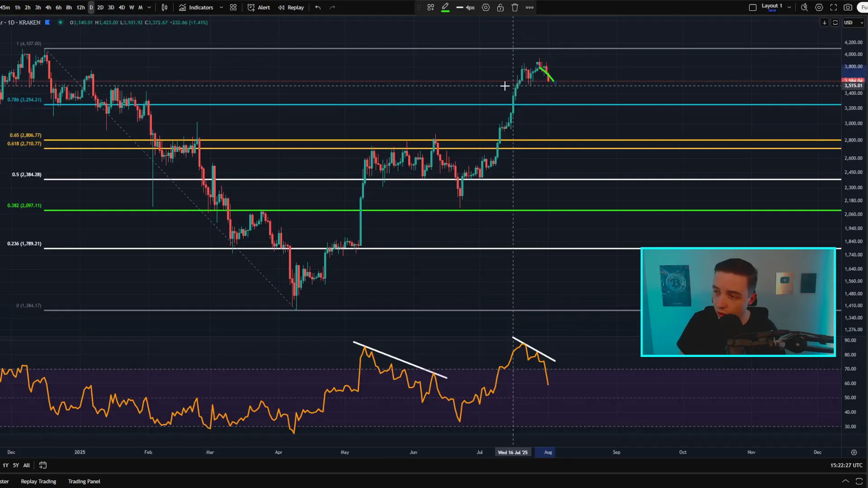The image size is (868, 488).
Task: Select the 3h timeframe
Action: pos(38,8)
